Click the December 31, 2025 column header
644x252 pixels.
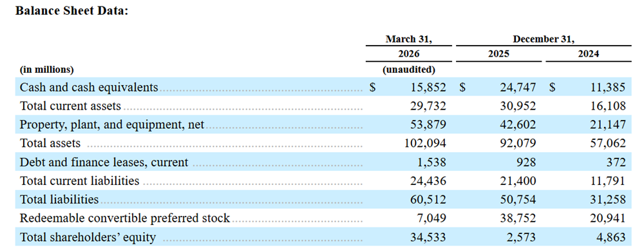click(498, 54)
